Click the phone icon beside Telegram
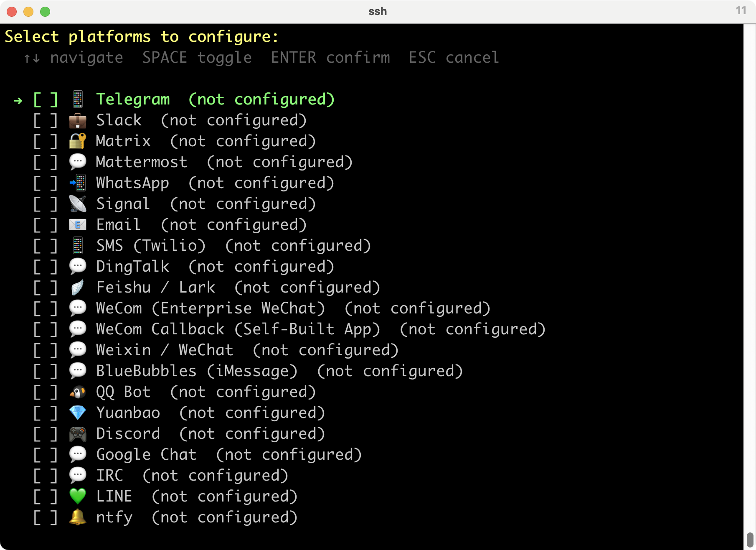 pos(78,99)
